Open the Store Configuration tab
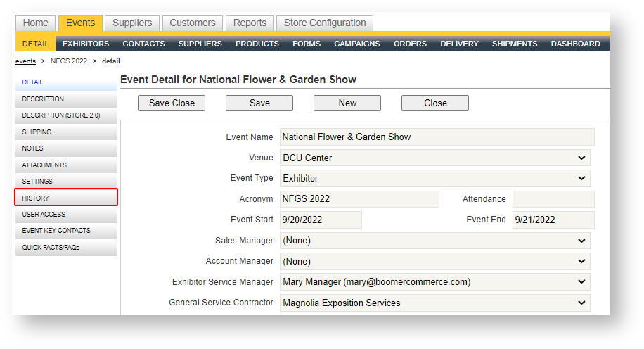The image size is (644, 349). tap(324, 23)
